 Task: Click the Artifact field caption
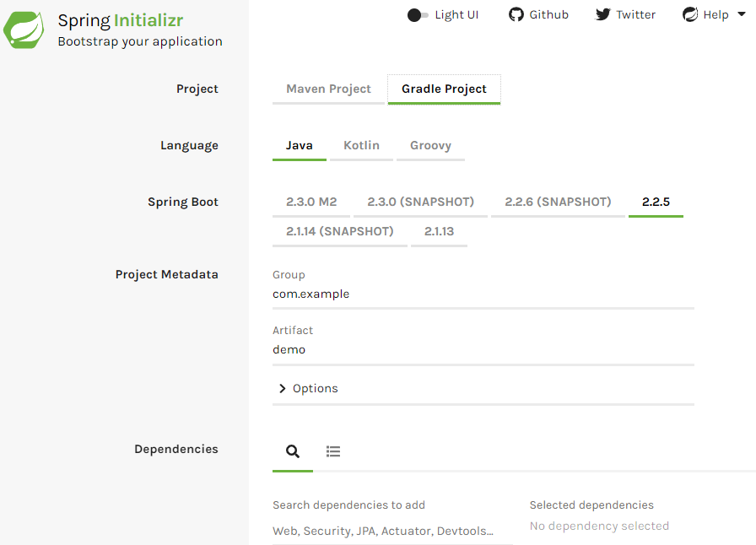293,331
